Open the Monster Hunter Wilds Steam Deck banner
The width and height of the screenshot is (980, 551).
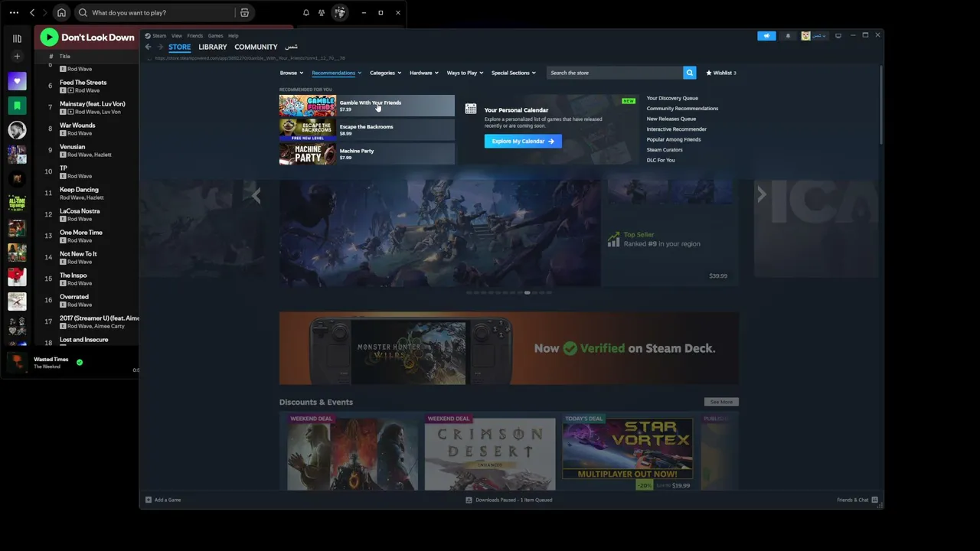pos(509,348)
